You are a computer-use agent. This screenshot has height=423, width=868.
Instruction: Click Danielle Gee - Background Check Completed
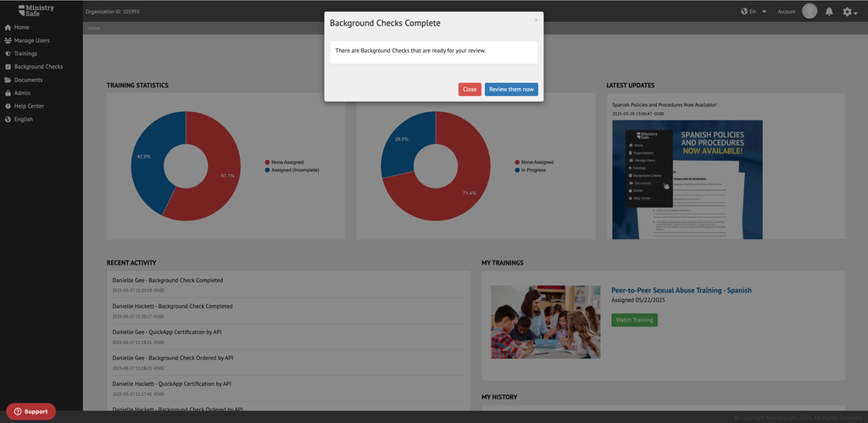(168, 280)
